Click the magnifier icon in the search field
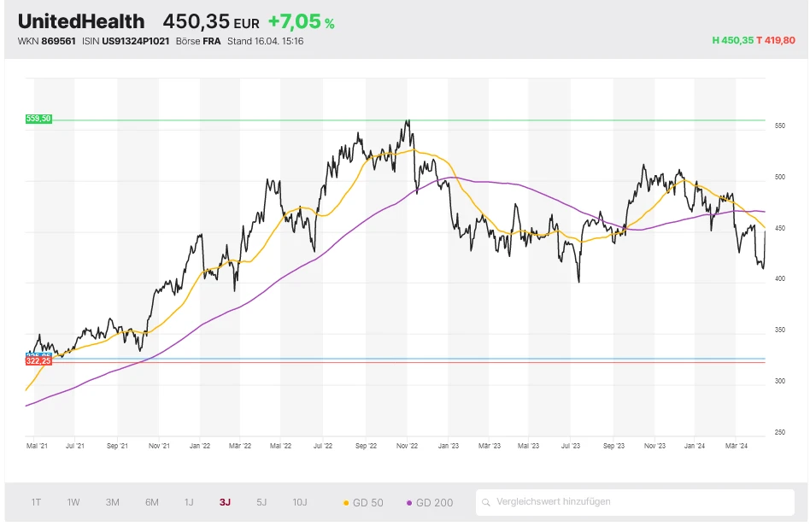 tap(486, 502)
